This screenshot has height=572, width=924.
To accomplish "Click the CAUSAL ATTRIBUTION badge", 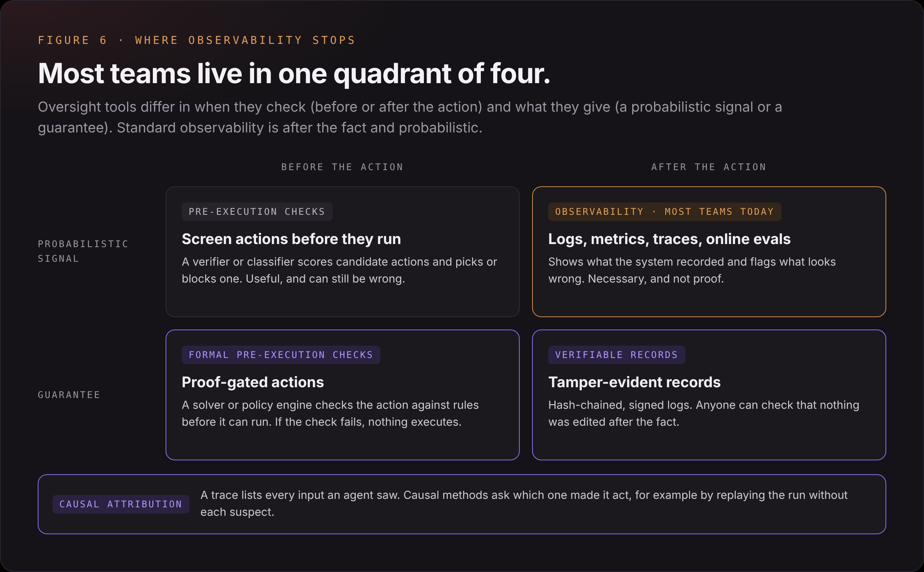I will click(121, 504).
